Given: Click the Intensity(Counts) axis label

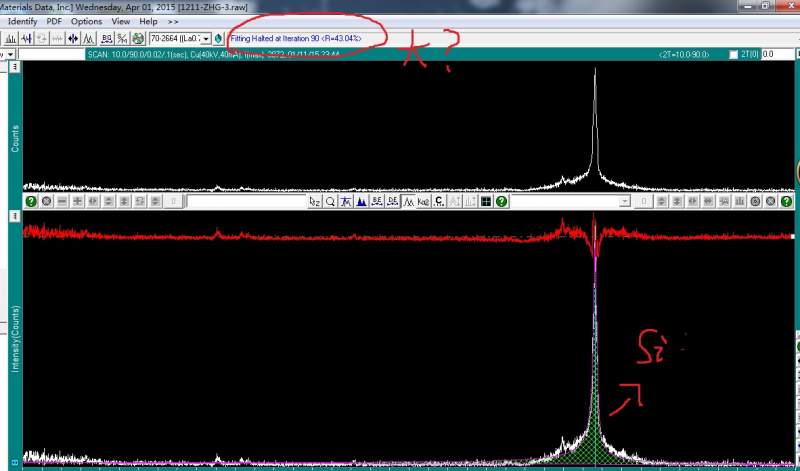Looking at the screenshot, I should (x=15, y=339).
